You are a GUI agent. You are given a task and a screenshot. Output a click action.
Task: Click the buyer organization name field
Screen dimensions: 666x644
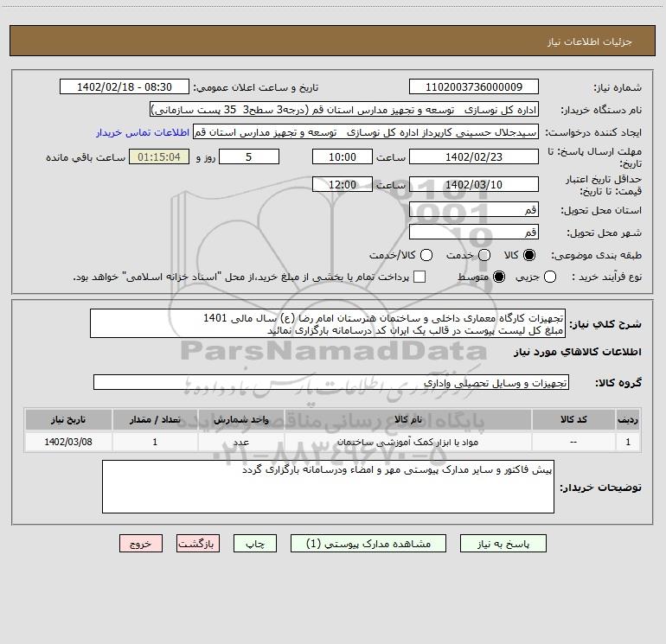344,110
